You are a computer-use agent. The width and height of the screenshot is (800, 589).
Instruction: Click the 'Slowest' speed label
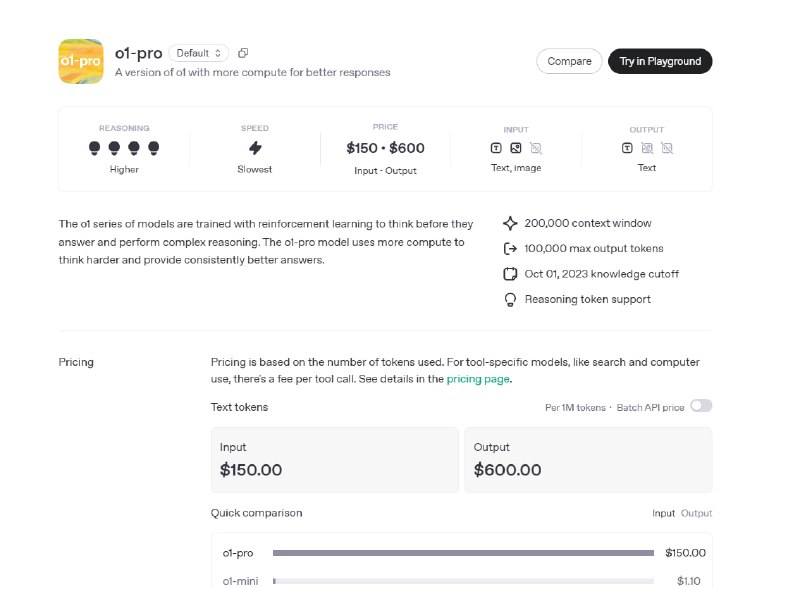[255, 169]
